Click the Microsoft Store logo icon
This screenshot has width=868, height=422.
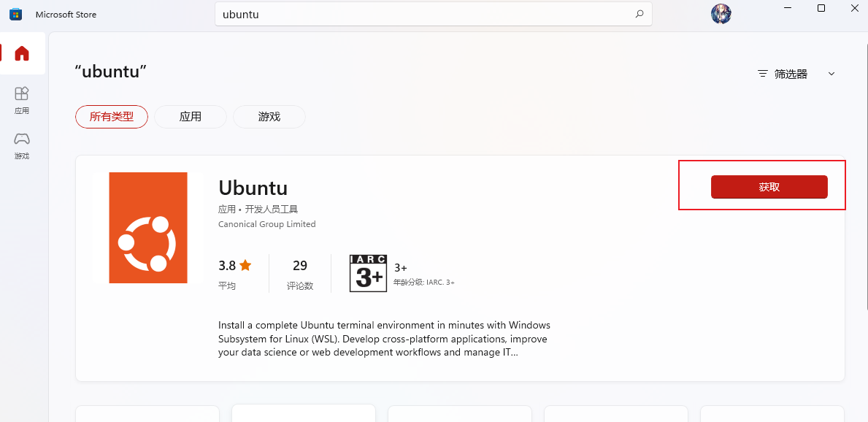[15, 14]
